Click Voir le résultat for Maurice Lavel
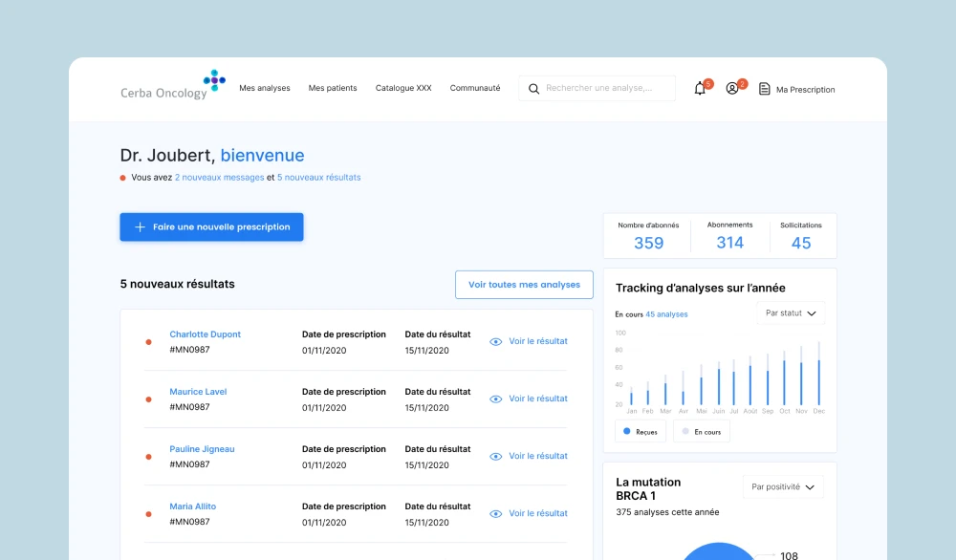 click(x=538, y=398)
